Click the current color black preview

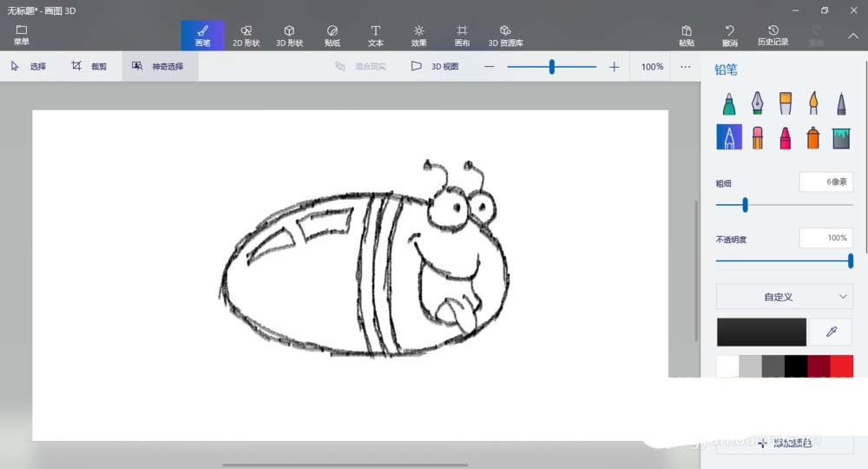click(761, 332)
